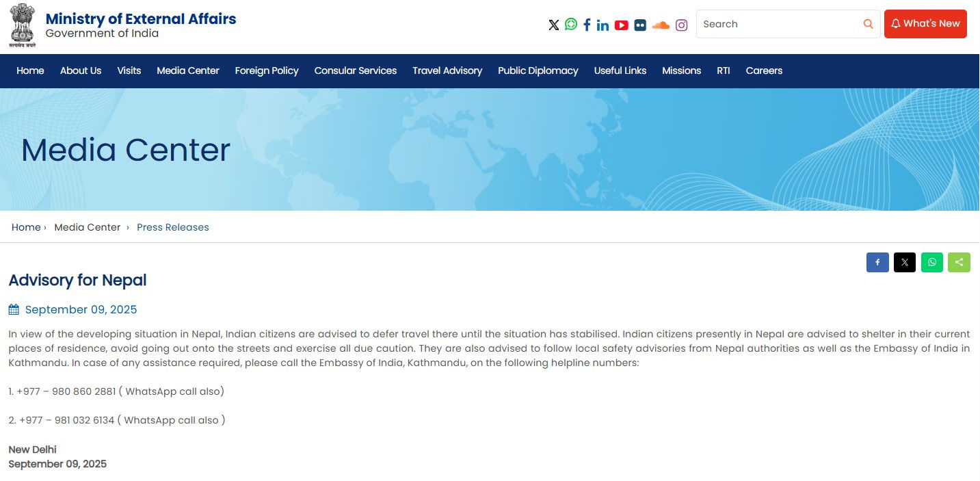Image resolution: width=980 pixels, height=481 pixels.
Task: Click the Media Center banner heading
Action: click(x=126, y=151)
